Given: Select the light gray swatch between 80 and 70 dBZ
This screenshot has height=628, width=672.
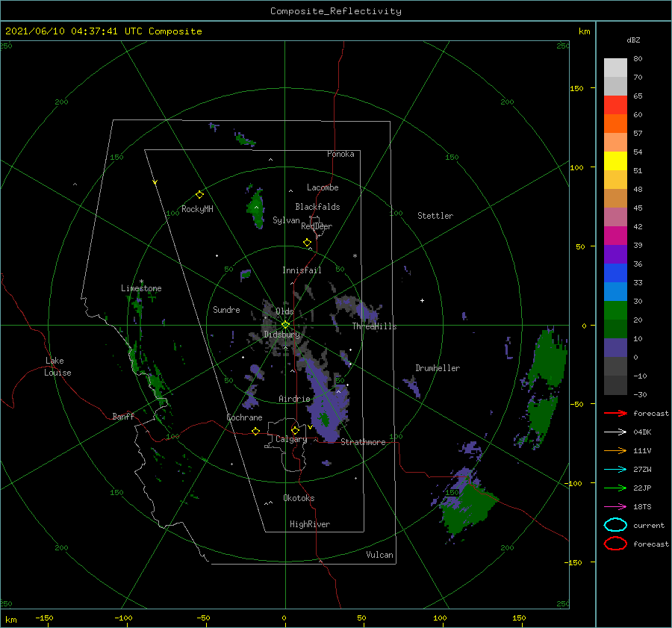Looking at the screenshot, I should click(615, 68).
